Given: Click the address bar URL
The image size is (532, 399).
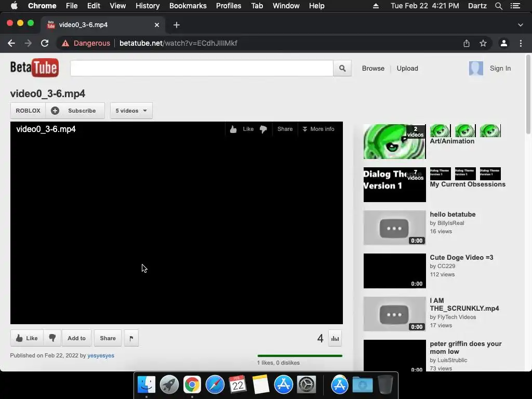Looking at the screenshot, I should 178,43.
